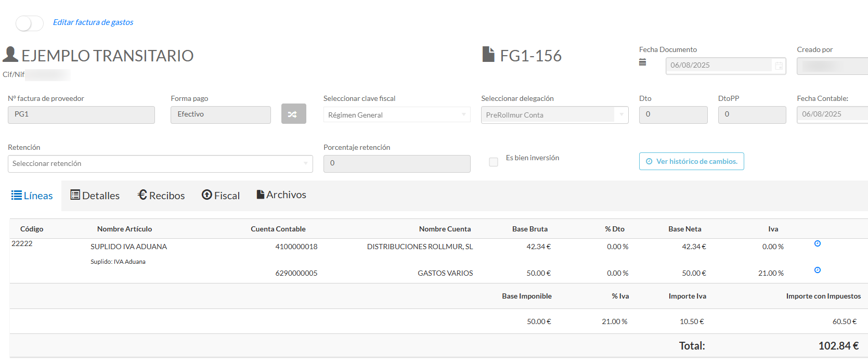The image size is (868, 361).
Task: Click the calendar icon in Fecha Documento field
Action: coord(779,66)
